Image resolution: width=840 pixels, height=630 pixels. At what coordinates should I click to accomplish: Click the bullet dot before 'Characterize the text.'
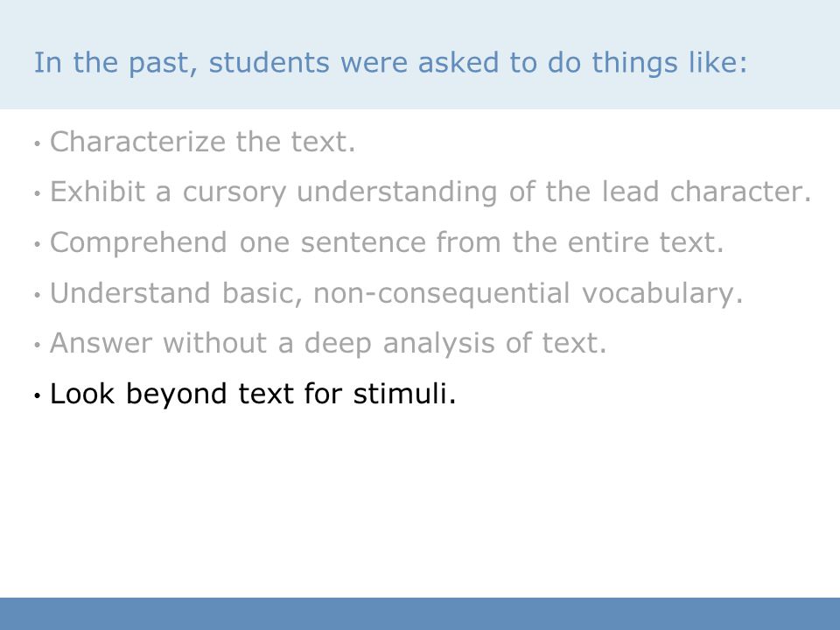[37, 143]
